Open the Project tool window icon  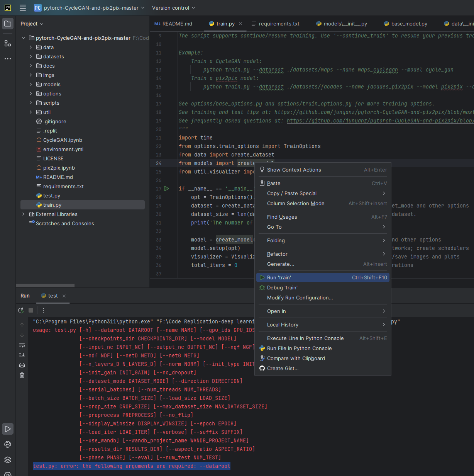point(8,24)
